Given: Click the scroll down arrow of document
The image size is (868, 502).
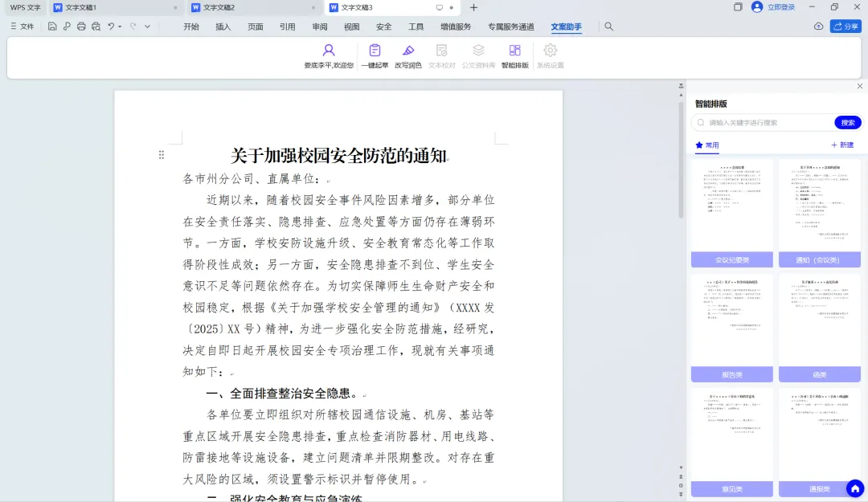Looking at the screenshot, I should [x=681, y=467].
